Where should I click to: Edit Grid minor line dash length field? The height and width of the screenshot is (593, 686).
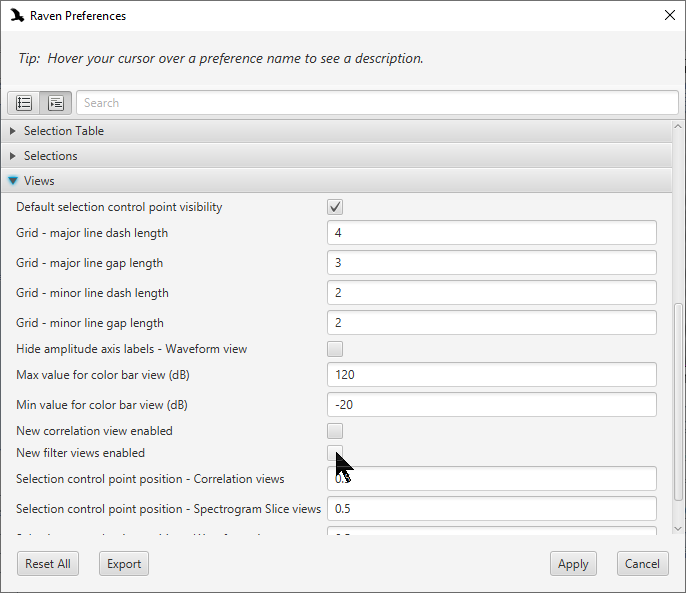tap(492, 293)
